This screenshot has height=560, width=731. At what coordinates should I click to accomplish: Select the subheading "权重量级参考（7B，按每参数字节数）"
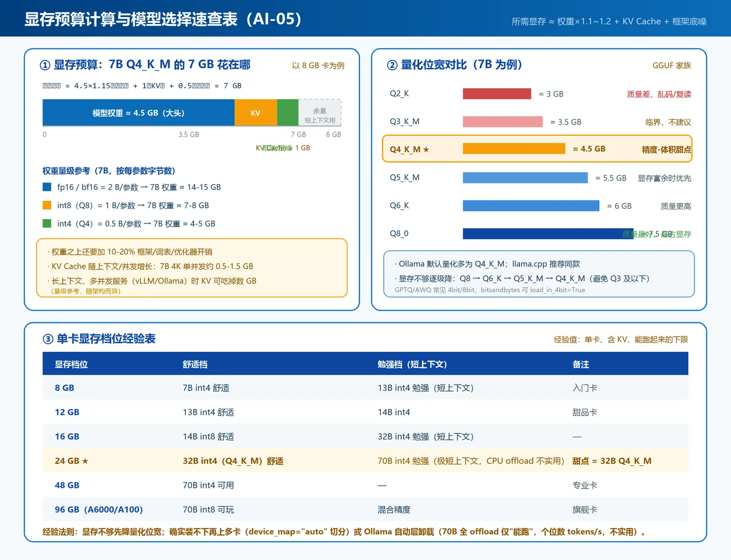pos(109,171)
